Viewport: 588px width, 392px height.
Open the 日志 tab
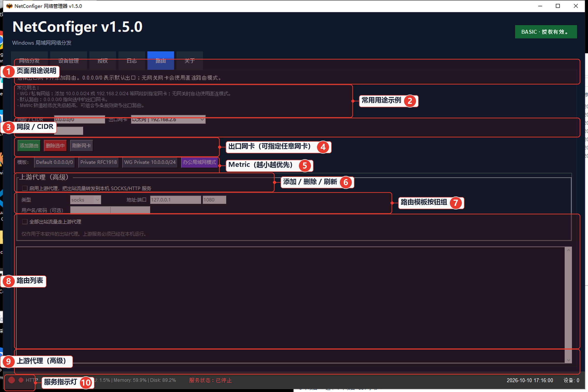(x=132, y=61)
